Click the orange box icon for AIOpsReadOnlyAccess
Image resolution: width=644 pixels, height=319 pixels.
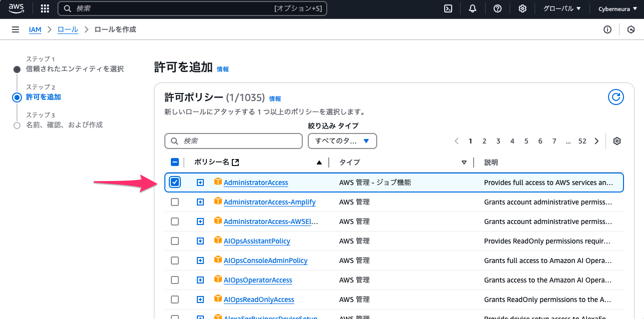[218, 299]
